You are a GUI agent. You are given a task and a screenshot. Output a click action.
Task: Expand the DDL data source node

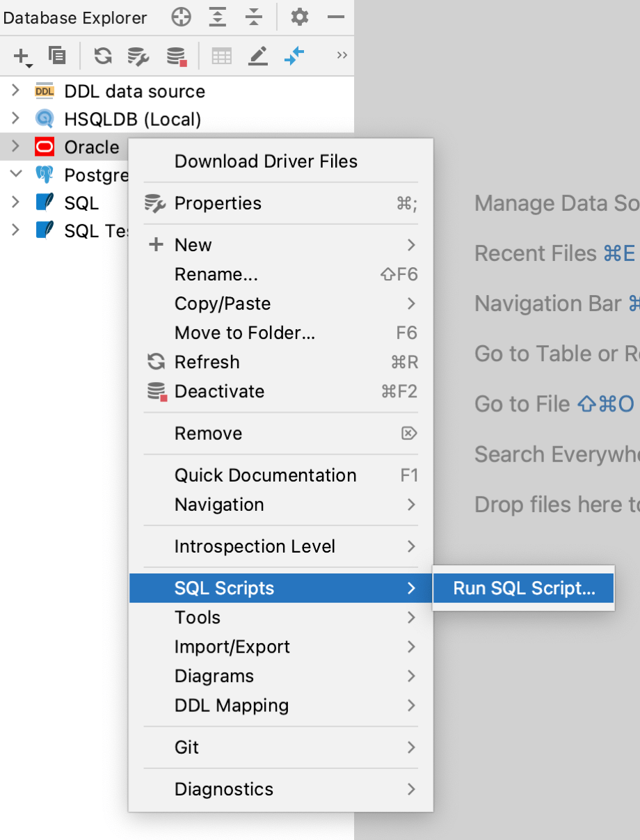(15, 90)
